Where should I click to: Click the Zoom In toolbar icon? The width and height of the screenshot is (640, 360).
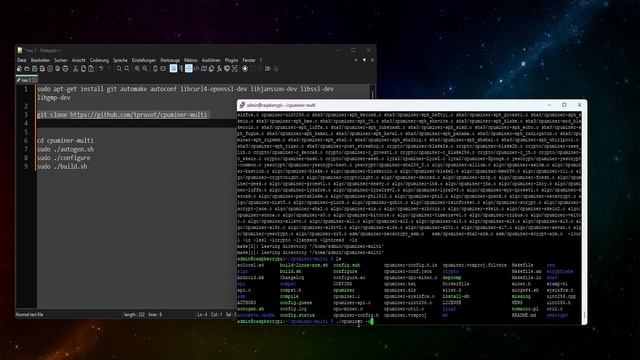[x=138, y=69]
